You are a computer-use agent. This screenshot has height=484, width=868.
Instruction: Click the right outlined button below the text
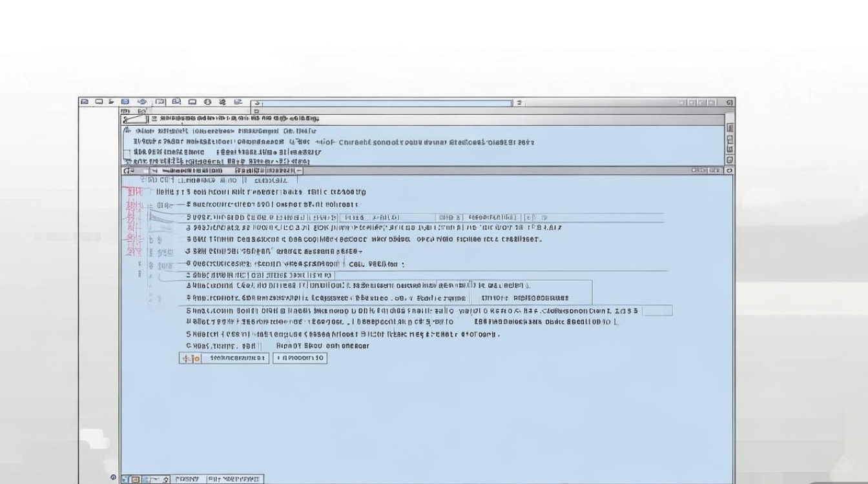tap(300, 358)
